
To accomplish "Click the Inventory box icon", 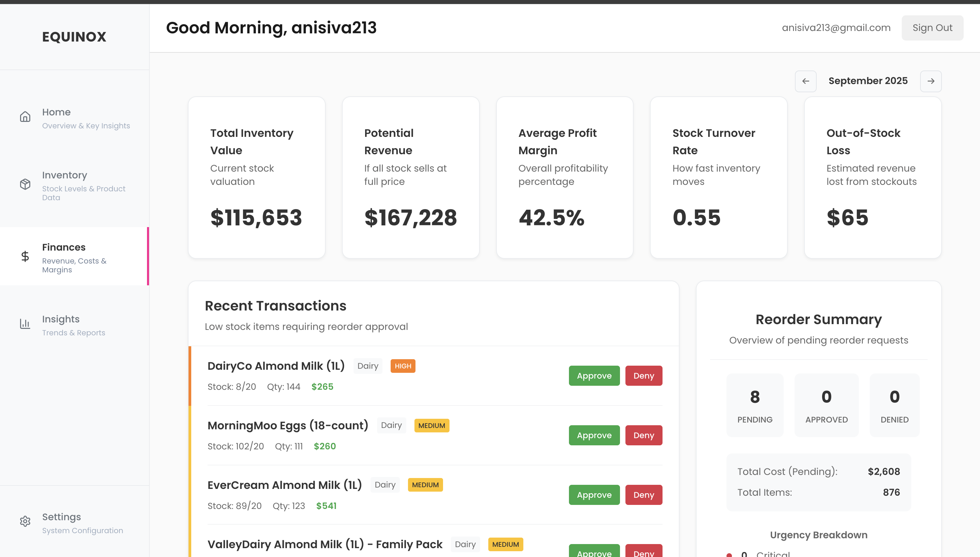I will pos(25,184).
